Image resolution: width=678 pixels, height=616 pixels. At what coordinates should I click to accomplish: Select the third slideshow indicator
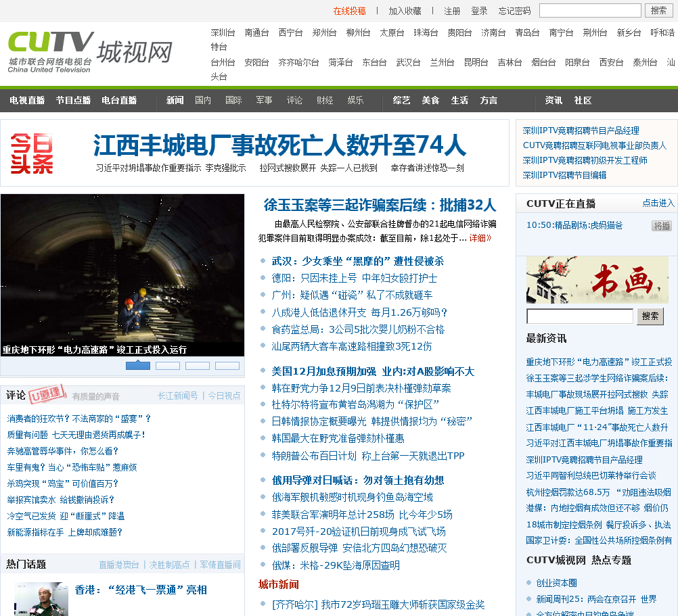click(198, 365)
